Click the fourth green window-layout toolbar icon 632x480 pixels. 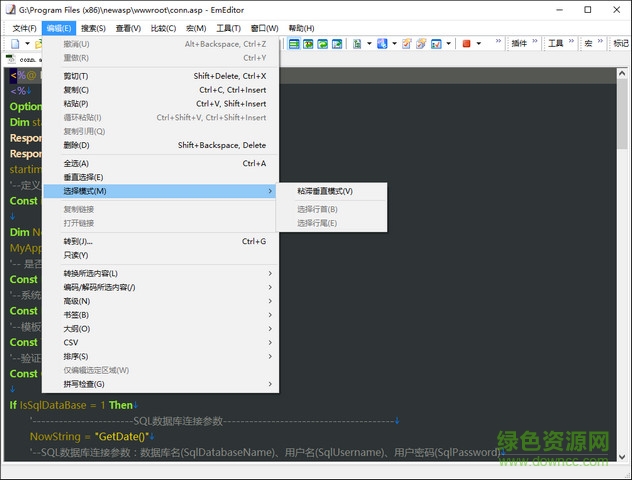336,44
